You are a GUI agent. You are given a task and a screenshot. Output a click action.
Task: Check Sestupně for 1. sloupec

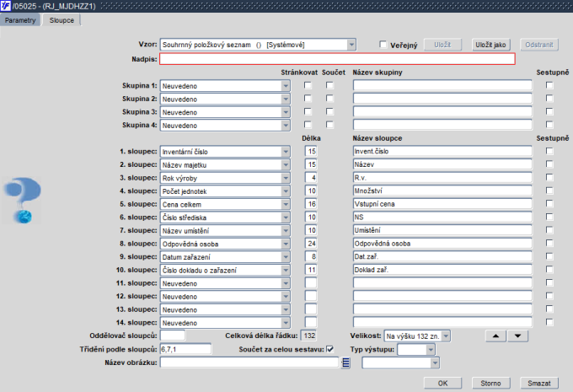point(549,151)
